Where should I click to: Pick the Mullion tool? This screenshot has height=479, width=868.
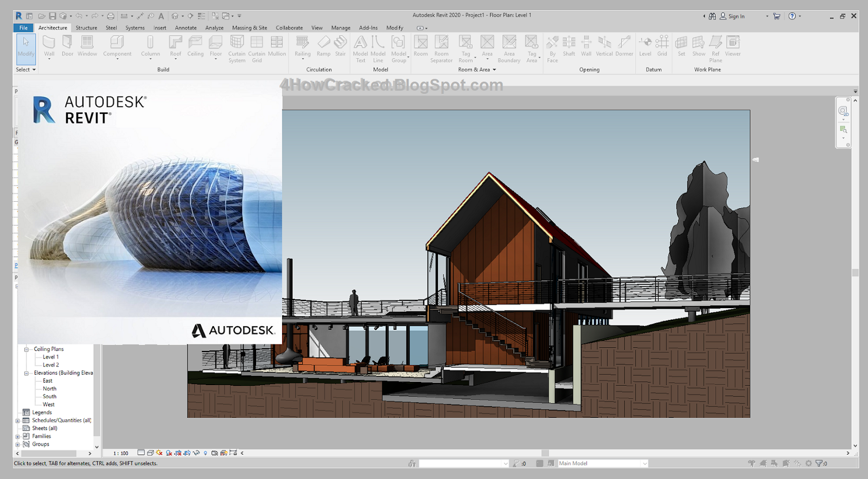click(277, 46)
